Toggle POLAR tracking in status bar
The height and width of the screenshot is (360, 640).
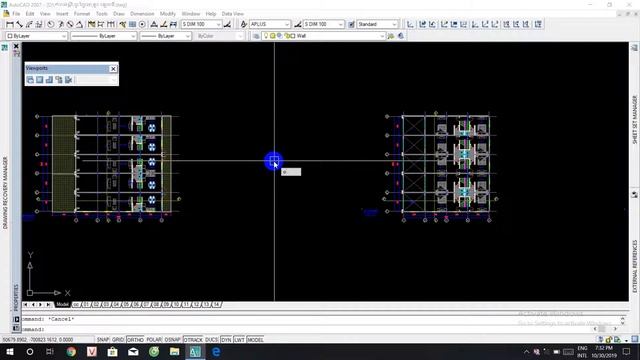pyautogui.click(x=154, y=340)
